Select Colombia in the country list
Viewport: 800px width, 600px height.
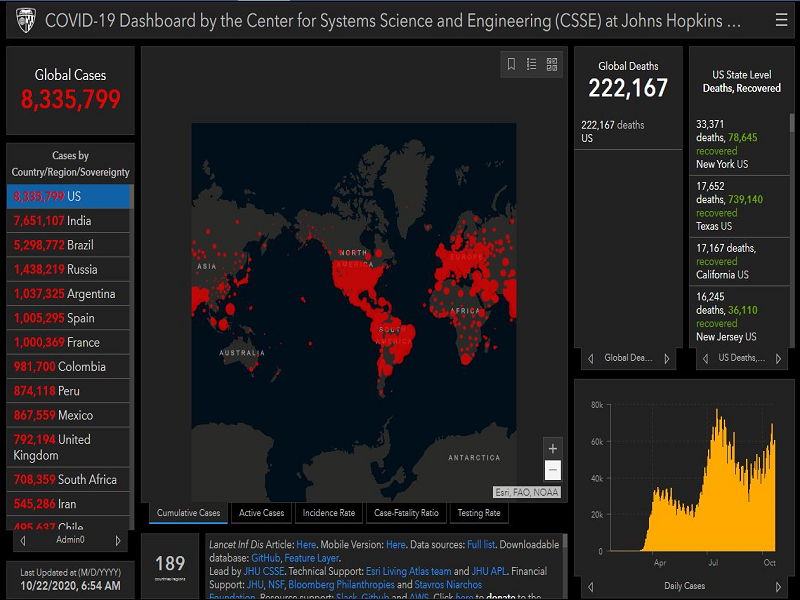coord(68,367)
